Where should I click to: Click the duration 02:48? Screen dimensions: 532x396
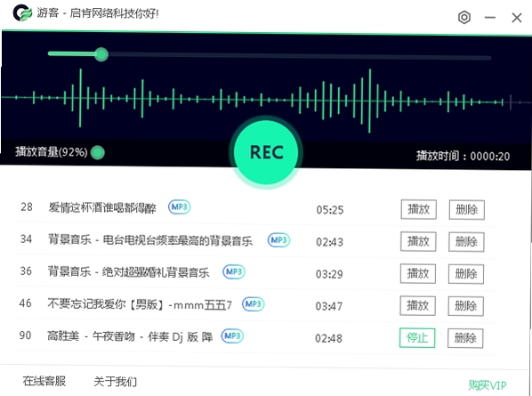click(x=328, y=338)
